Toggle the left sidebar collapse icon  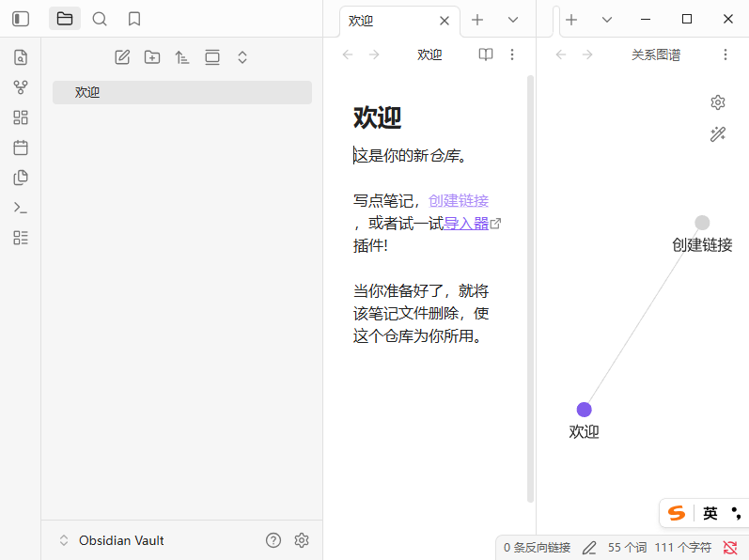pos(21,19)
